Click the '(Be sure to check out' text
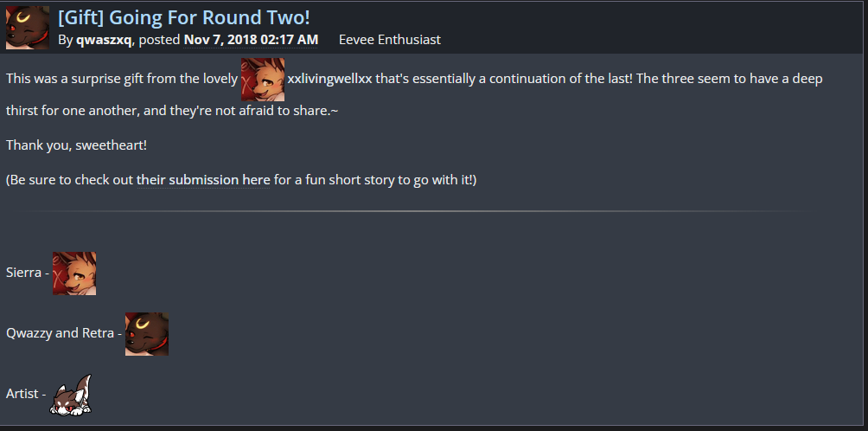Image resolution: width=868 pixels, height=431 pixels. tap(69, 180)
